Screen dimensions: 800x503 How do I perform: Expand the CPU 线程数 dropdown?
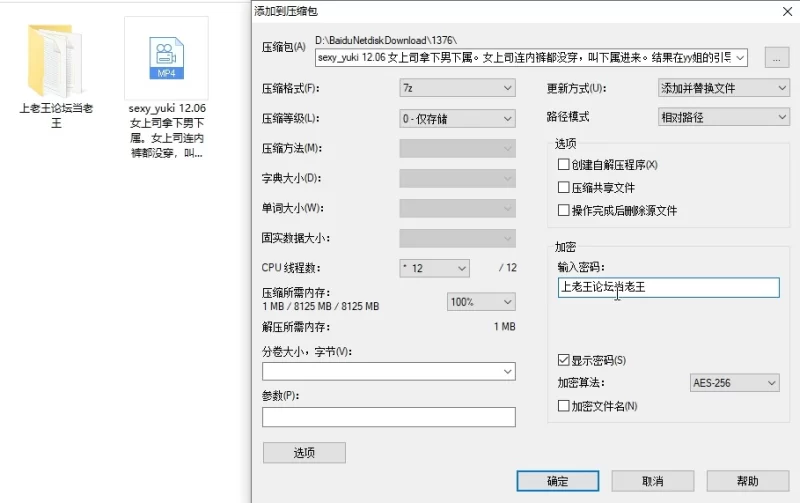pos(434,268)
